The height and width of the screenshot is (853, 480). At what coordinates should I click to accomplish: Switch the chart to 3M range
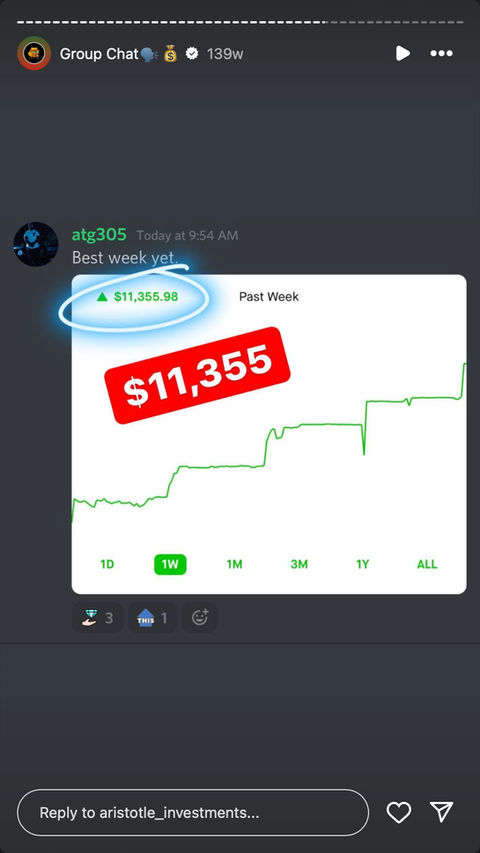pos(299,564)
